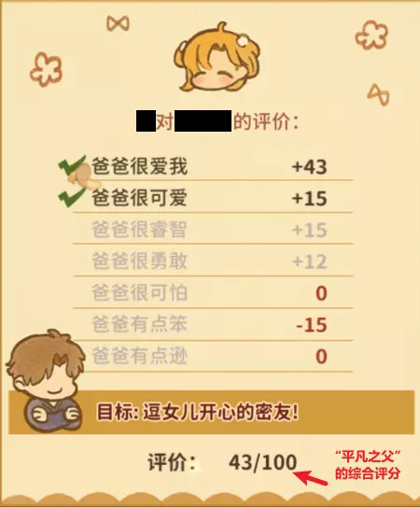The image size is (420, 507).
Task: Click the red arrow pointing to the score
Action: (x=311, y=478)
